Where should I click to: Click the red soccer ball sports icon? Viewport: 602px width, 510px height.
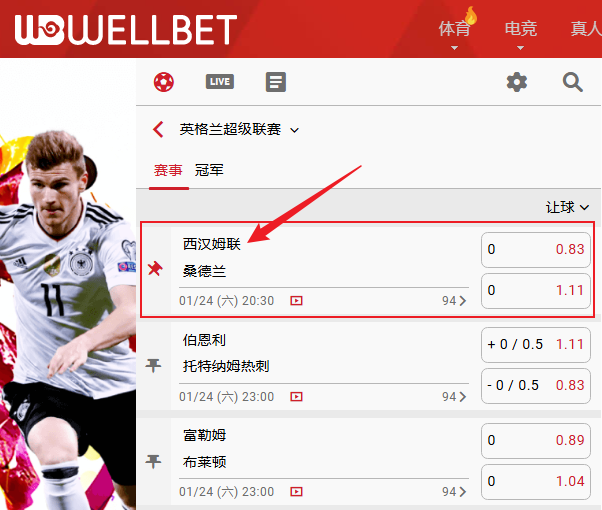pos(164,82)
